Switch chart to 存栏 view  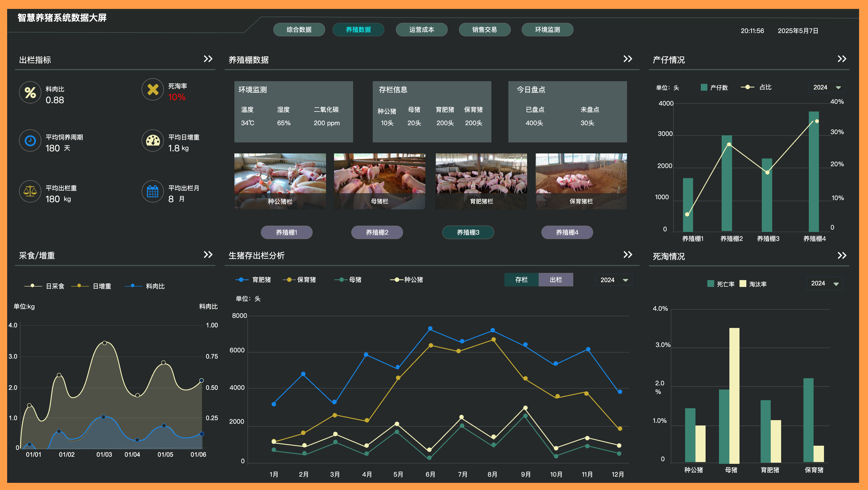coord(521,279)
